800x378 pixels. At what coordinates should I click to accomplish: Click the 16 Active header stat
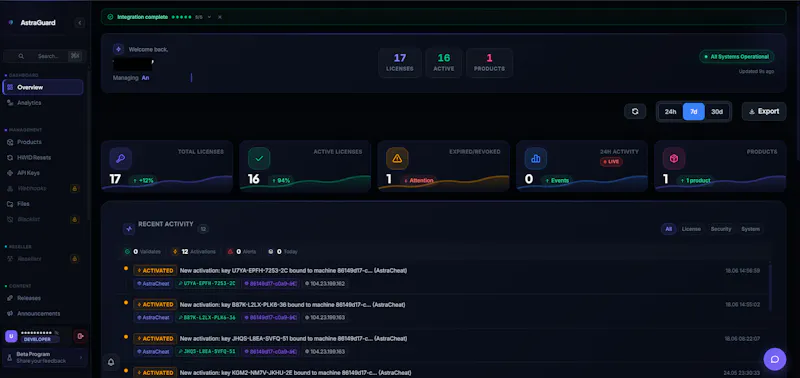[444, 63]
